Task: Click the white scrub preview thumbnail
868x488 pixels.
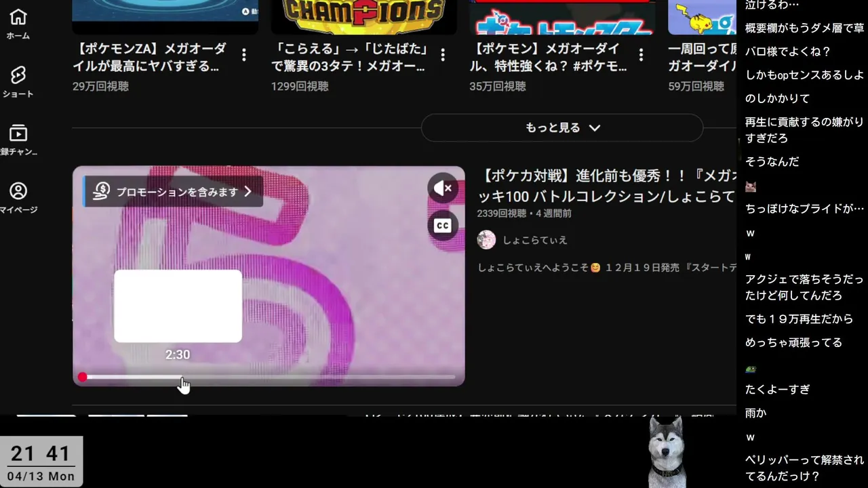Action: coord(178,306)
